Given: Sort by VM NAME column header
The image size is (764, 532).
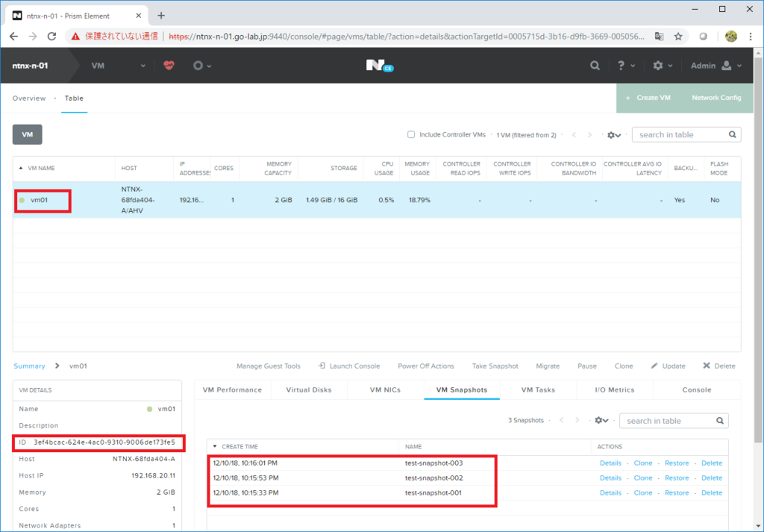Looking at the screenshot, I should (41, 168).
